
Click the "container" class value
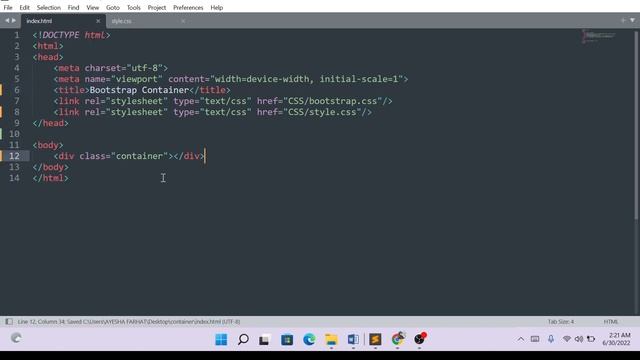tap(139, 156)
